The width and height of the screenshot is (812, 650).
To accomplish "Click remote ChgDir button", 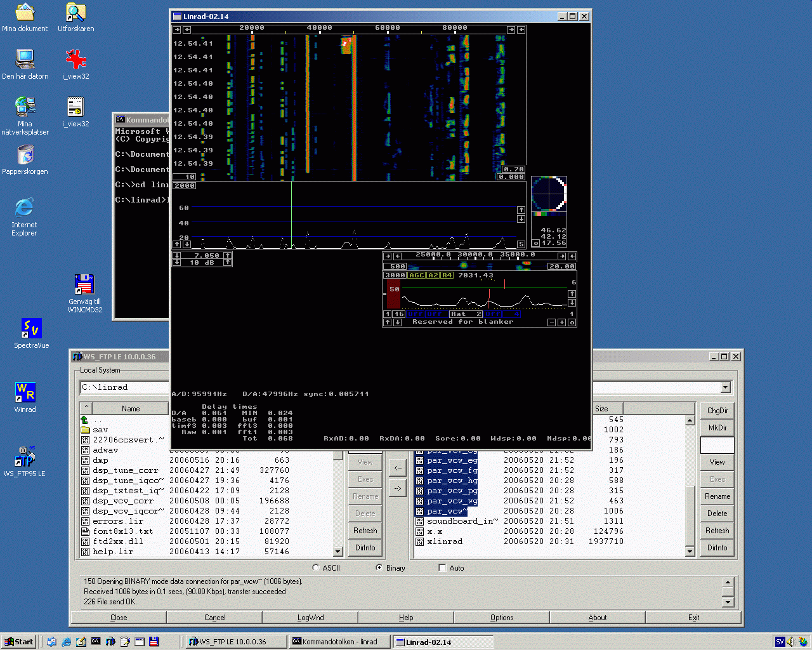I will coord(717,411).
